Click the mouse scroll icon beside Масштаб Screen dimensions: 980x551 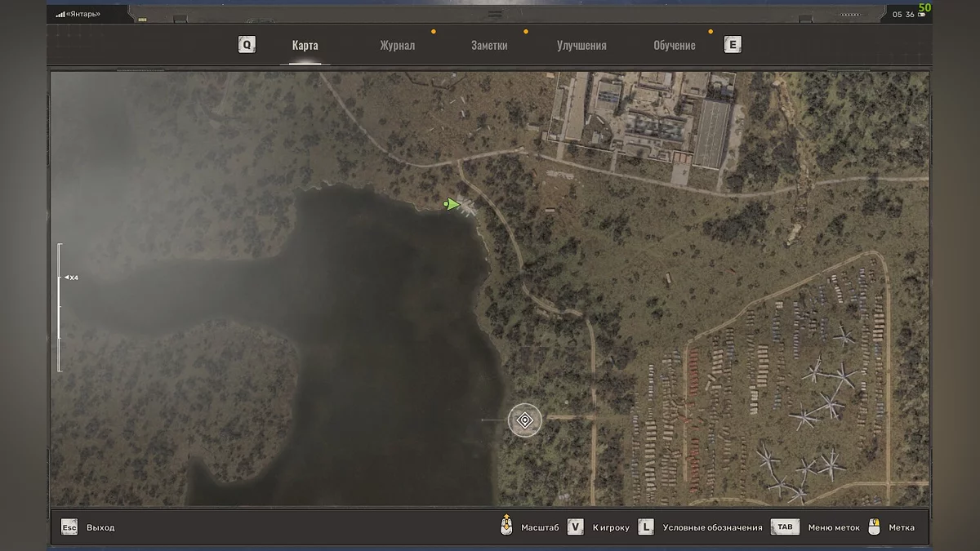click(x=506, y=527)
